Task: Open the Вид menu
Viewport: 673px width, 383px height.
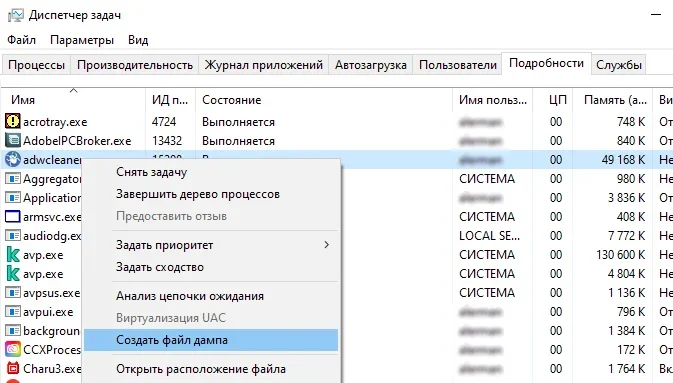Action: (x=138, y=40)
